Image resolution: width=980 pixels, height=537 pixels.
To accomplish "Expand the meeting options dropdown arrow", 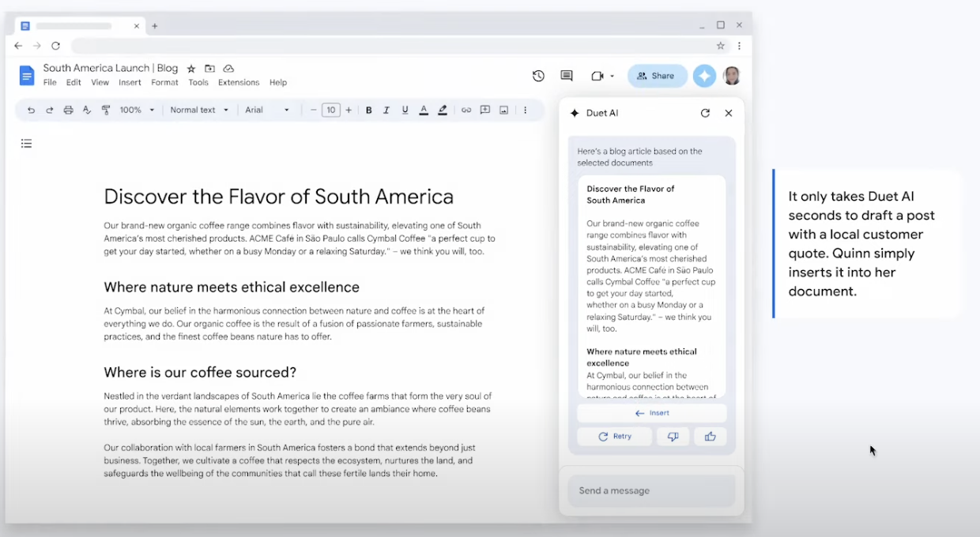I will pyautogui.click(x=612, y=77).
